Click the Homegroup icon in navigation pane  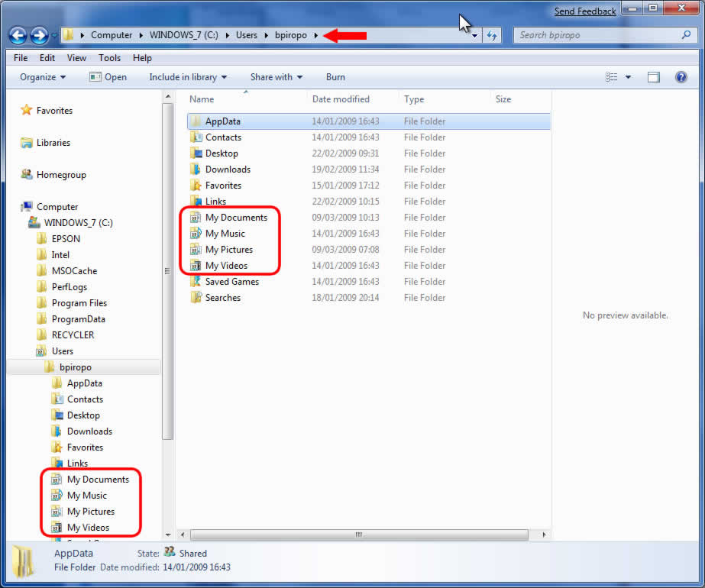27,174
